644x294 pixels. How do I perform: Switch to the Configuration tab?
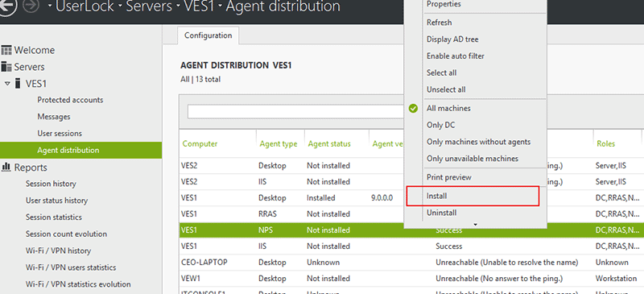coord(208,35)
